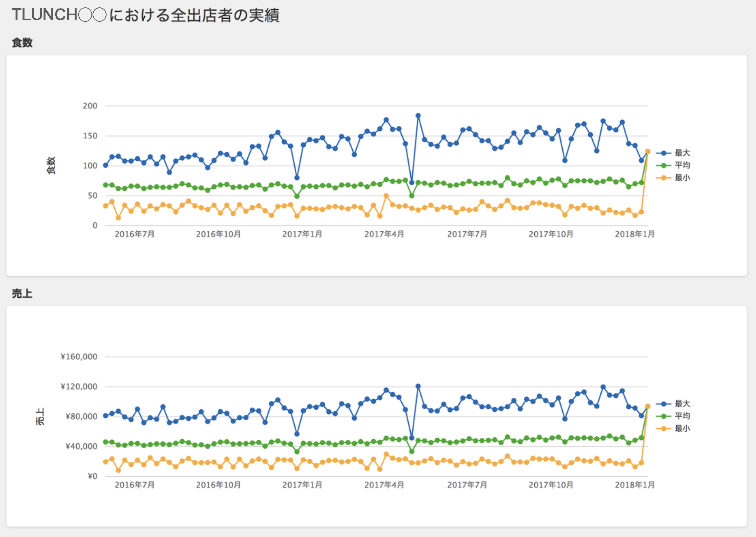This screenshot has width=756, height=537.
Task: Select the 2018年1月 axis label in 売上 chart
Action: click(635, 485)
